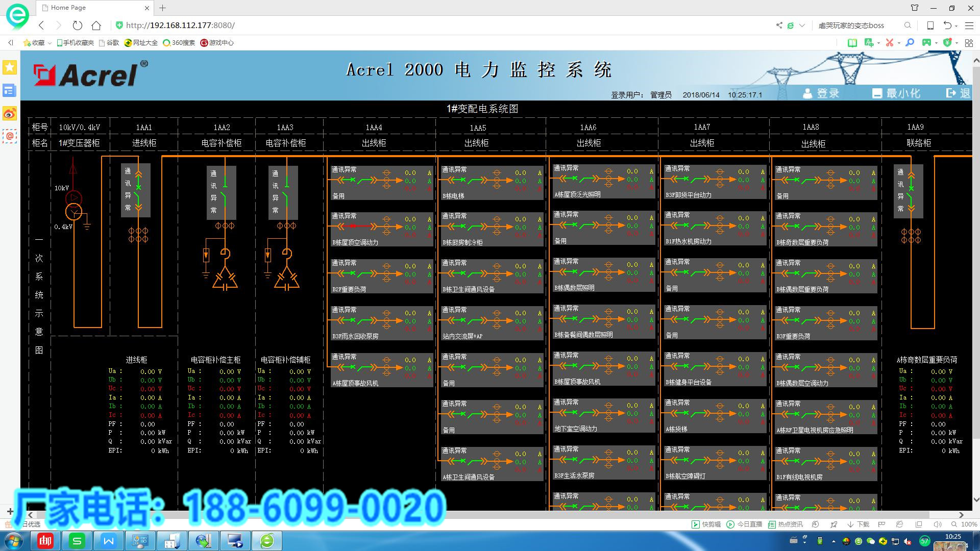Click the browser forward arrow
Image resolution: width=980 pixels, height=551 pixels.
59,25
